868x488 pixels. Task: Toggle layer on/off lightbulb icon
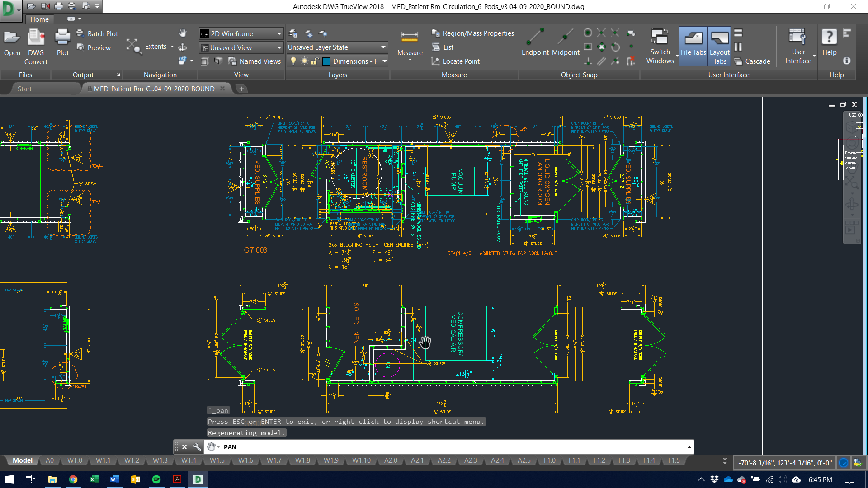pyautogui.click(x=293, y=61)
